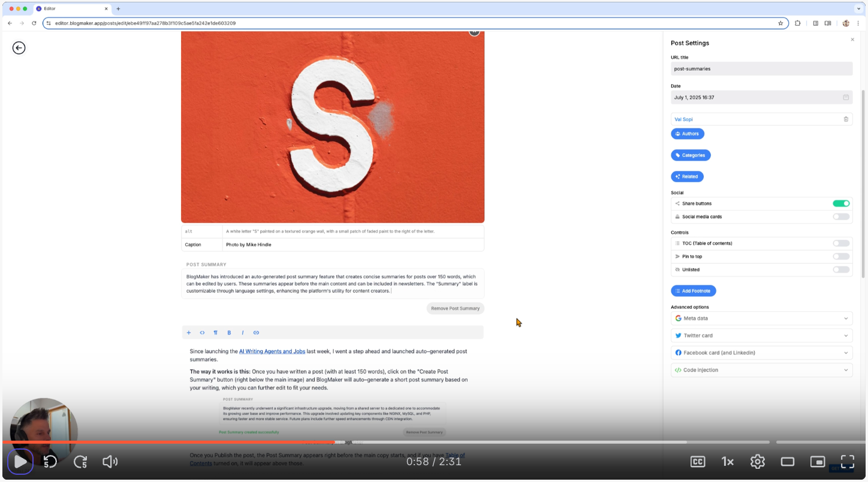Enable TOC Table of contents toggle

tap(841, 243)
